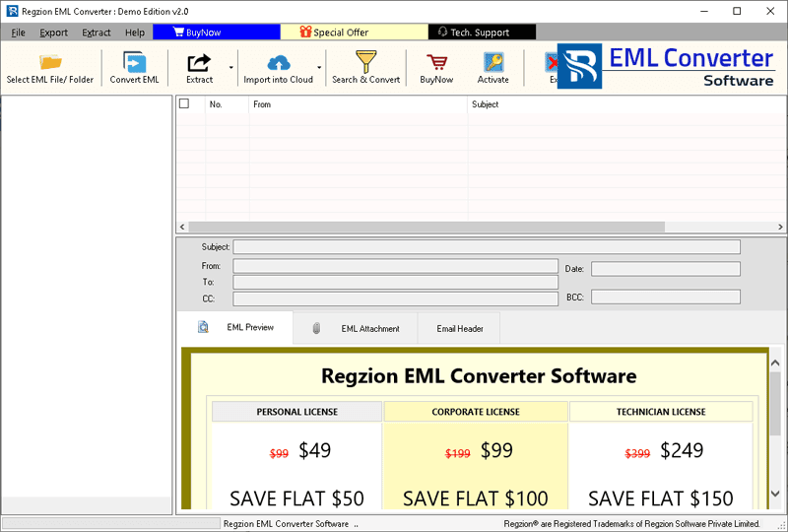Click the Import into Cloud icon
The width and height of the screenshot is (788, 532).
(x=279, y=63)
